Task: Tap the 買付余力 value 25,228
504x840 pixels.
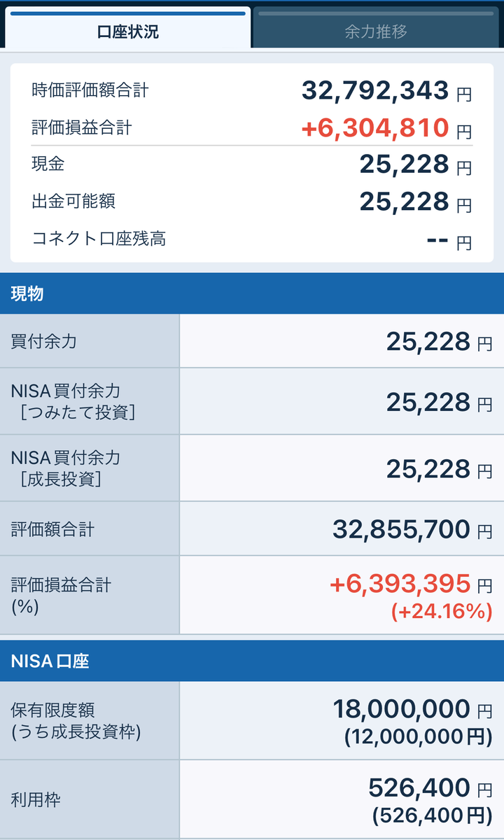Action: (428, 342)
